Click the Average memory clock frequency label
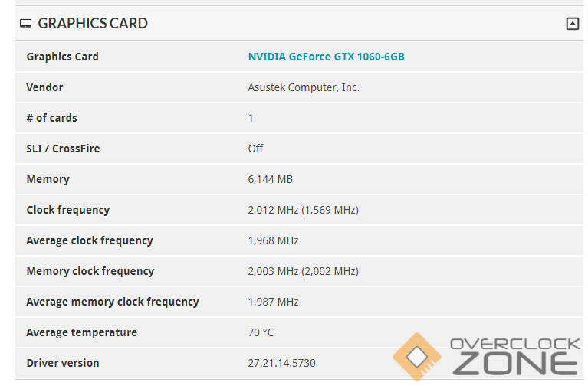Screen dimensions: 588x389 click(113, 302)
